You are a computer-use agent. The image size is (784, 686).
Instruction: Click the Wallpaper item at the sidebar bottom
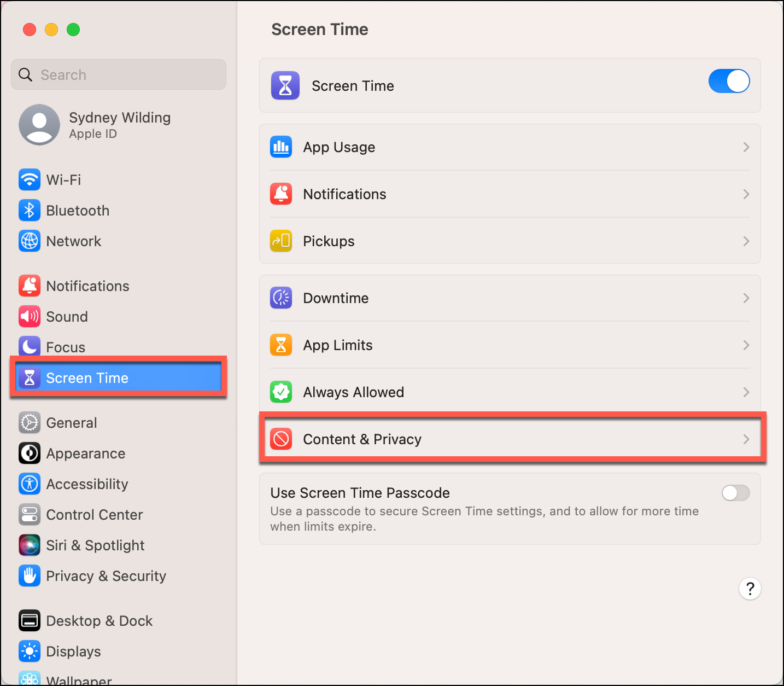click(x=119, y=678)
